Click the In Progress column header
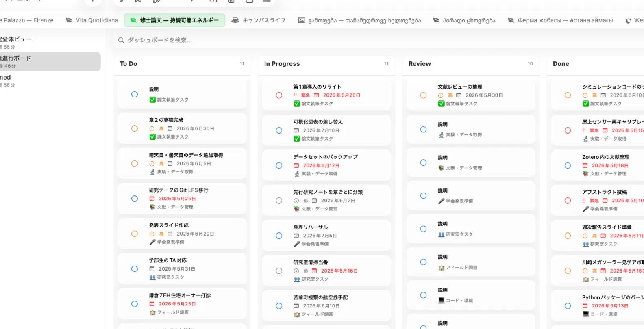Viewport: 644px width, 329px height. tap(282, 64)
